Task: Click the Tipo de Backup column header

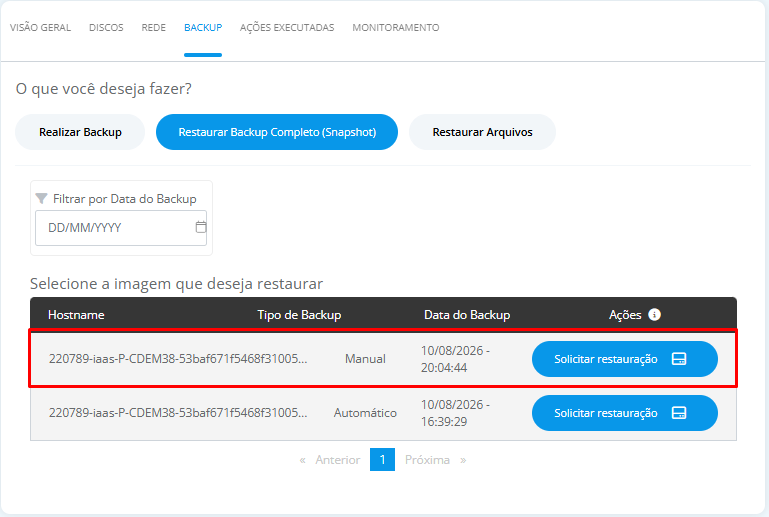Action: pyautogui.click(x=299, y=315)
